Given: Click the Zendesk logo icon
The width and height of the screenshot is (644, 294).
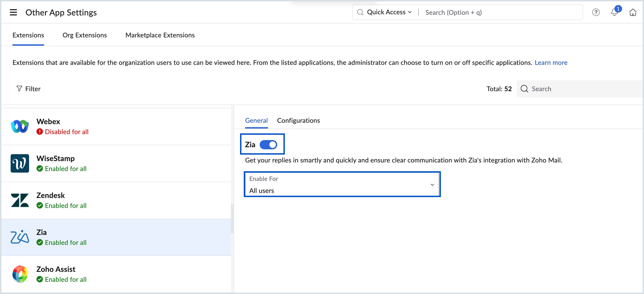Looking at the screenshot, I should [20, 200].
